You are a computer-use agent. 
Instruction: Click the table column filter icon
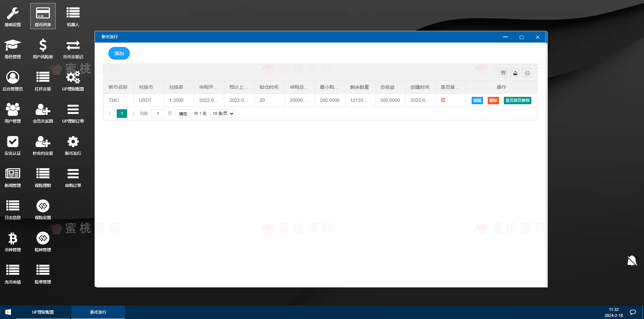click(503, 73)
